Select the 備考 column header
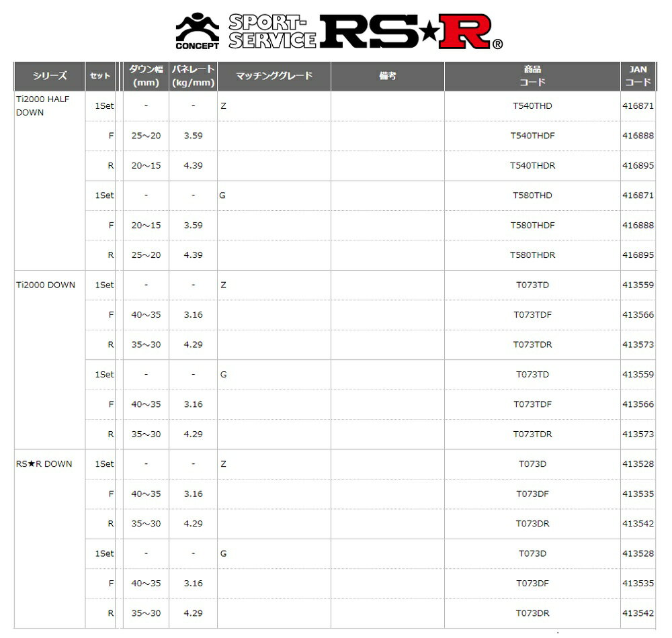 coord(388,76)
